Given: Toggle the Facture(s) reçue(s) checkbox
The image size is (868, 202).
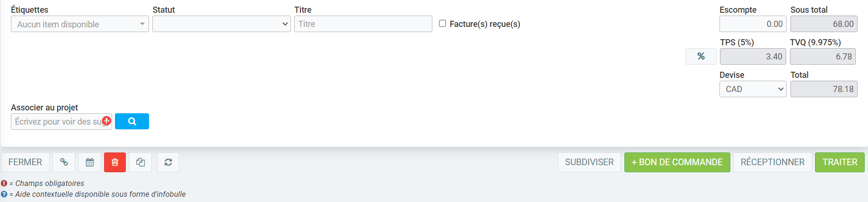Looking at the screenshot, I should pos(443,24).
